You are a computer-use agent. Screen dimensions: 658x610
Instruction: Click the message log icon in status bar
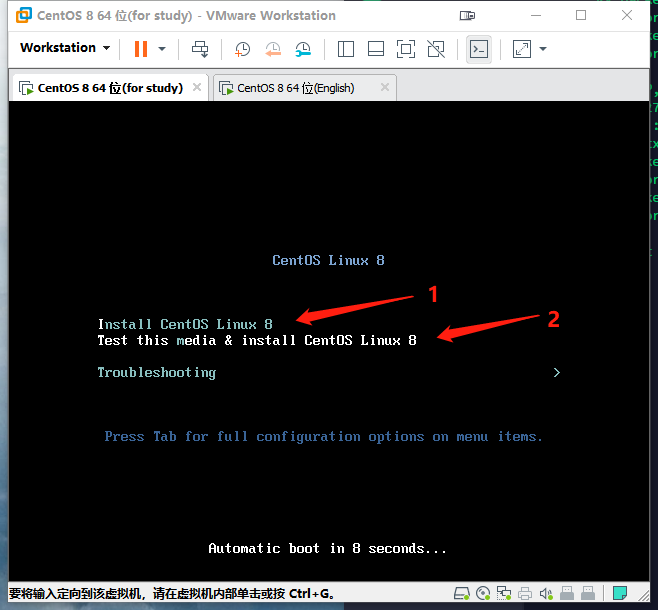point(619,593)
